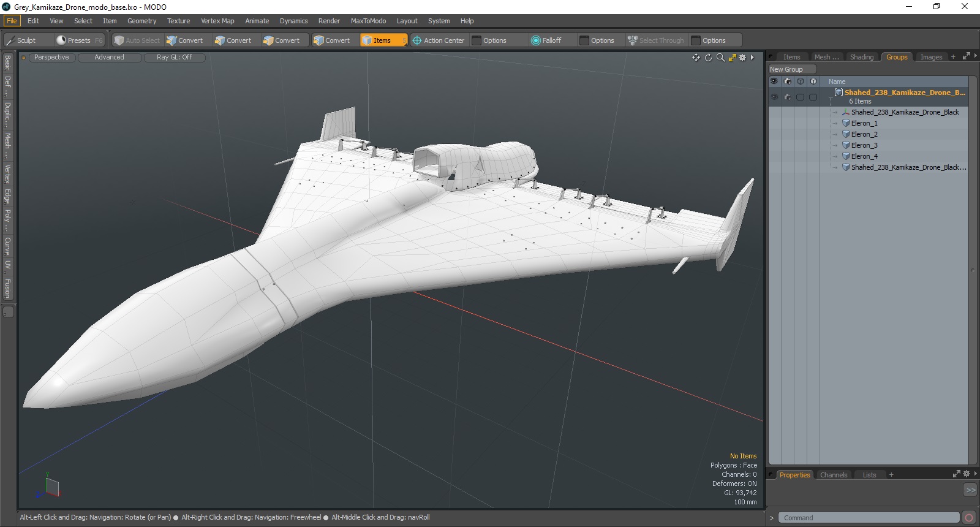This screenshot has height=527, width=980.
Task: Open the Perspective view type dropdown
Action: click(x=51, y=57)
